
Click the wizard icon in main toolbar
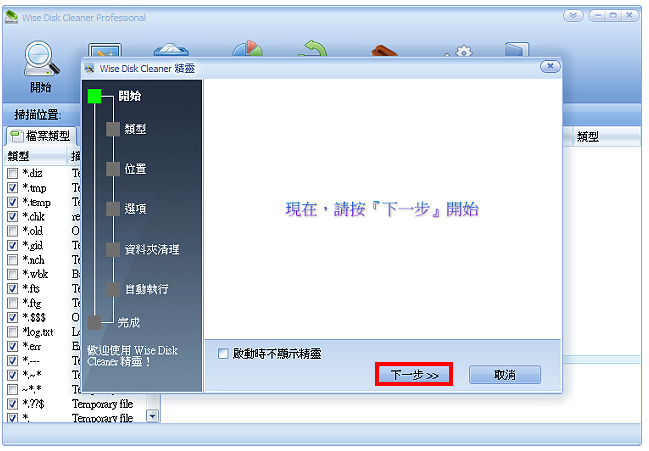[x=105, y=50]
